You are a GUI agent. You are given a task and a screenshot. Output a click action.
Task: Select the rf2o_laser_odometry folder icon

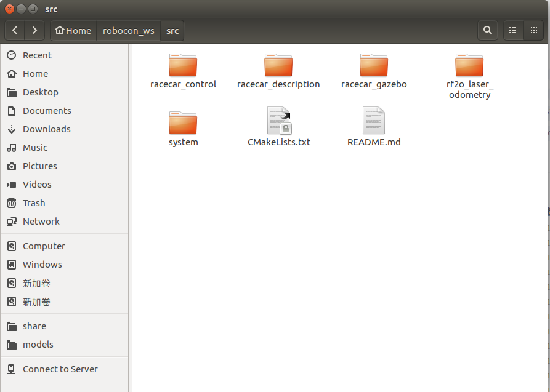point(469,65)
